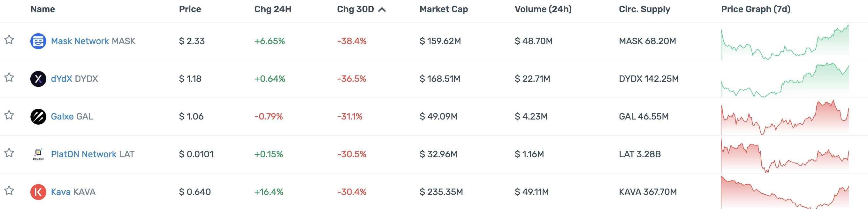The image size is (868, 209).
Task: Sort the table by Market Cap
Action: pyautogui.click(x=444, y=9)
